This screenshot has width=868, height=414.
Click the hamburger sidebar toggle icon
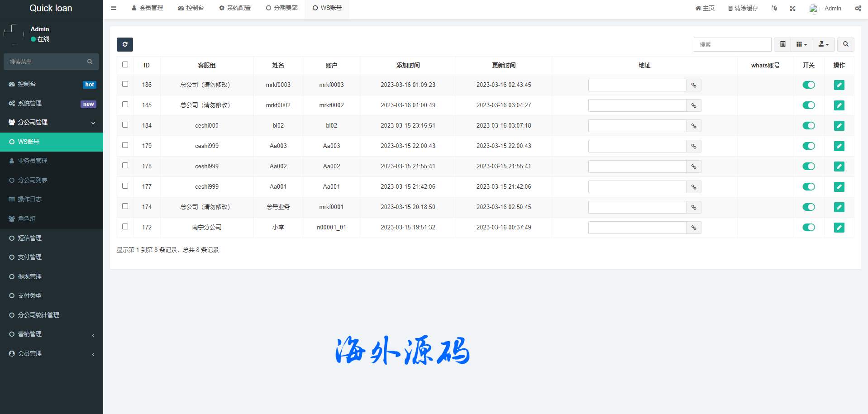(114, 8)
